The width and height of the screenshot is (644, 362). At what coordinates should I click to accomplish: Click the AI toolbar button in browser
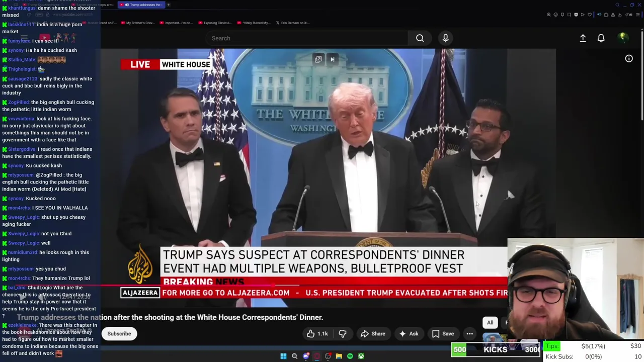[x=629, y=15]
